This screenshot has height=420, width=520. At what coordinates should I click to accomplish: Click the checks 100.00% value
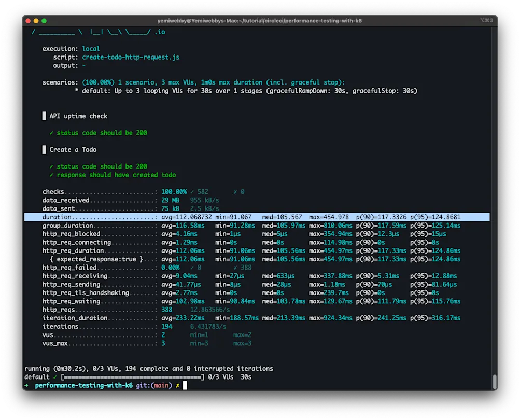[174, 192]
